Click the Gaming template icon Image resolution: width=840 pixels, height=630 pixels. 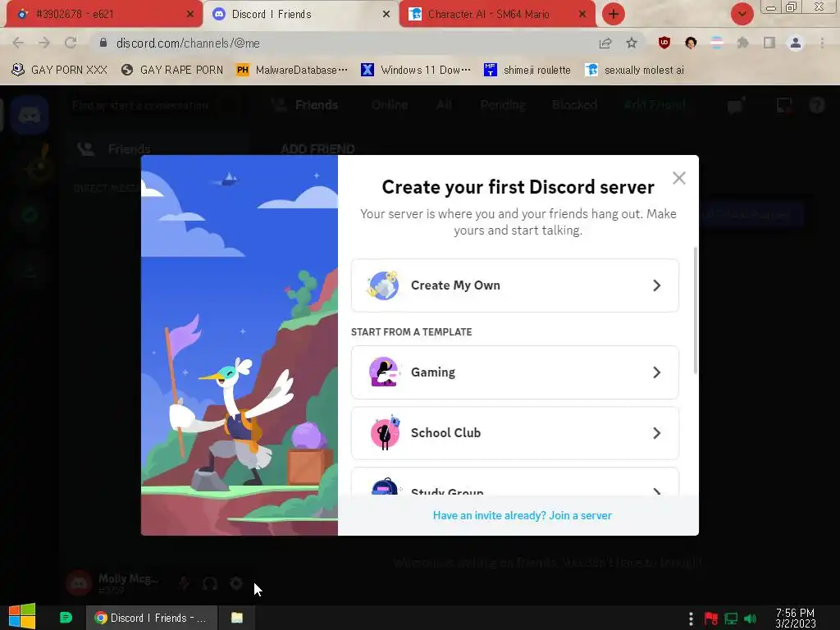(384, 372)
